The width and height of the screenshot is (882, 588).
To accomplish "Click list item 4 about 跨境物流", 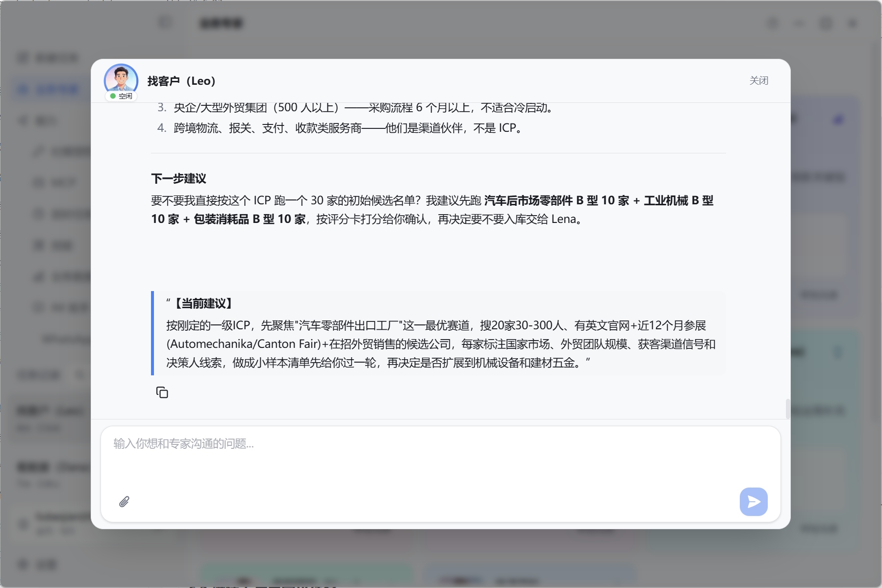I will click(340, 128).
